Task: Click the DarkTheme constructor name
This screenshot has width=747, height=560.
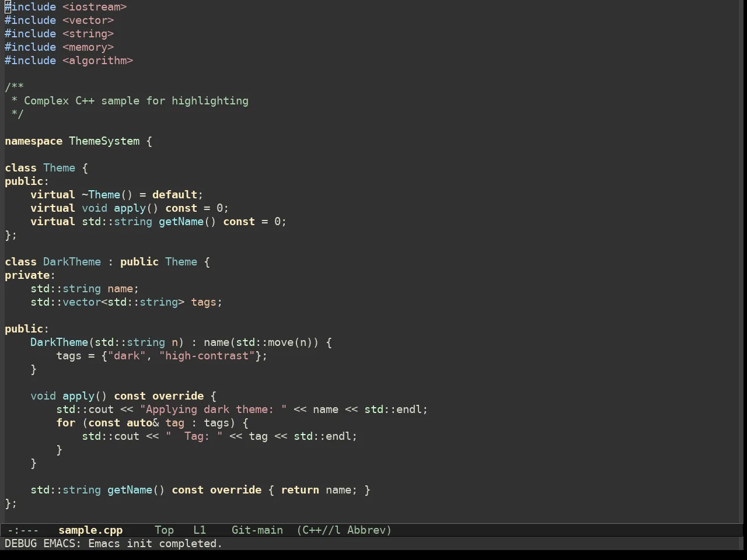Action: (60, 342)
